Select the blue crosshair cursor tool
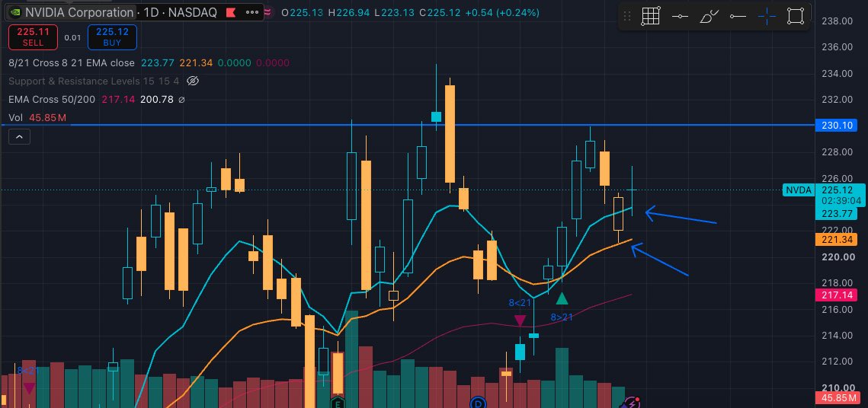The image size is (868, 408). [767, 17]
